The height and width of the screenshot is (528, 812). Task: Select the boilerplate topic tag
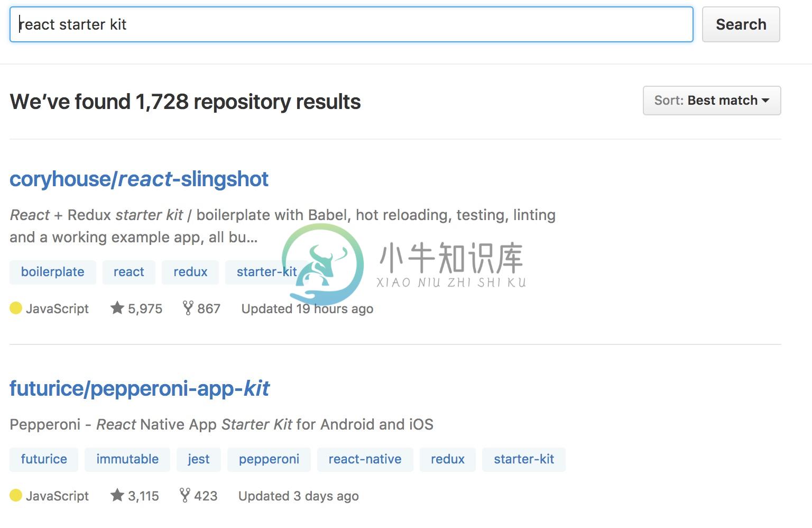[53, 272]
